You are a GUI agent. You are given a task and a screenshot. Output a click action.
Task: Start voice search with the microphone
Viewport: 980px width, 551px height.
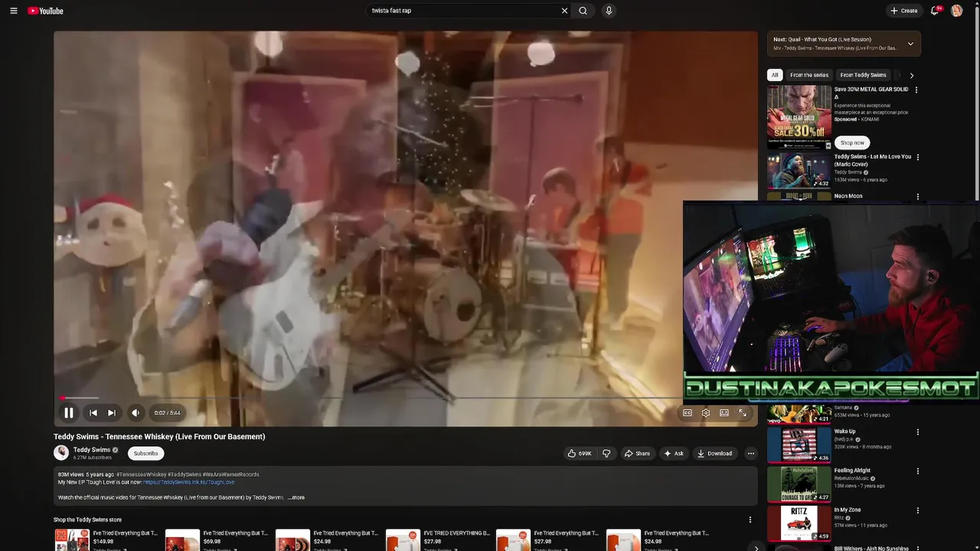pos(609,11)
